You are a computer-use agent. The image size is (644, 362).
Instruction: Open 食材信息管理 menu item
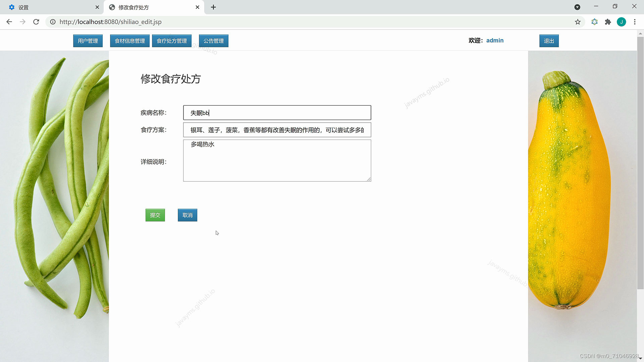(130, 41)
